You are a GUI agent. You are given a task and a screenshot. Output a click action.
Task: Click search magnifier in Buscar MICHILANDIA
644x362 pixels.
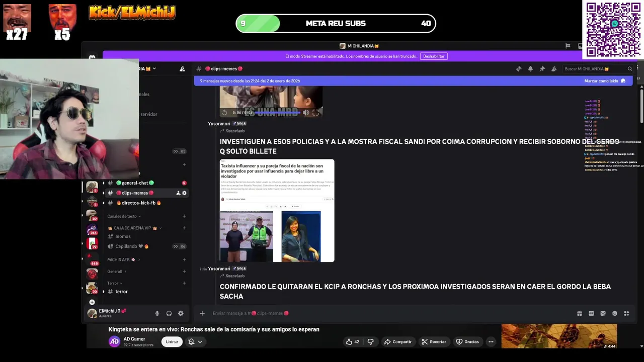coord(629,69)
